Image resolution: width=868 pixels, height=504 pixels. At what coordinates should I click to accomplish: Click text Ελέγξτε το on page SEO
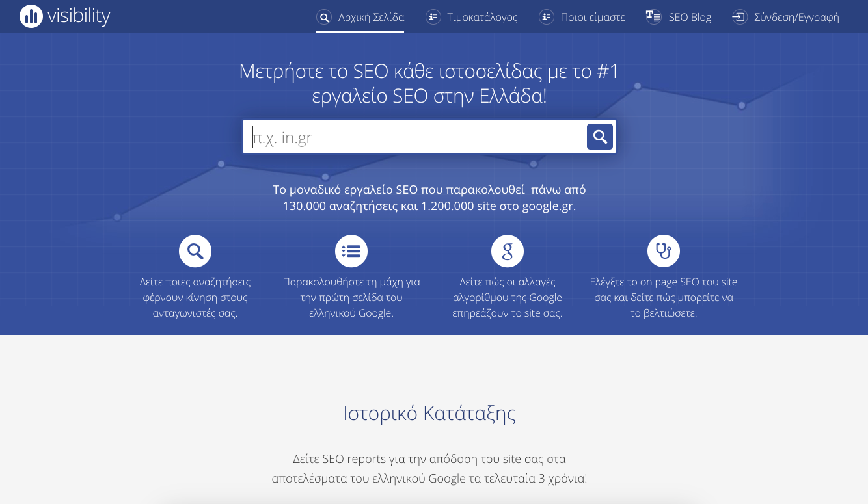(664, 297)
